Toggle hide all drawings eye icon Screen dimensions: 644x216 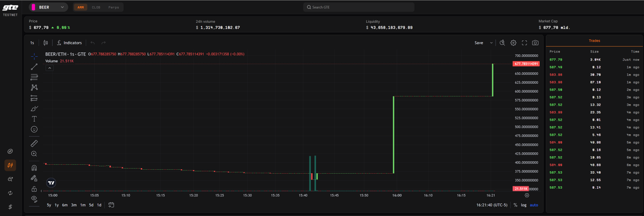pos(34,199)
